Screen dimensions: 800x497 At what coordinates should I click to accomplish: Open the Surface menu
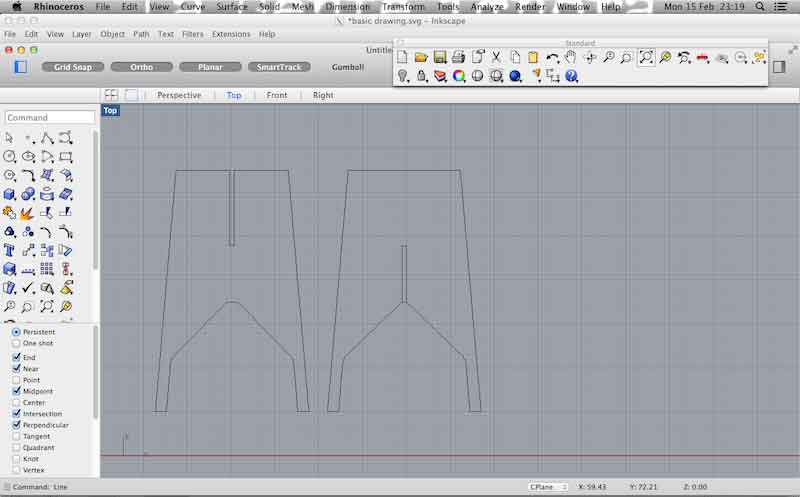(232, 7)
